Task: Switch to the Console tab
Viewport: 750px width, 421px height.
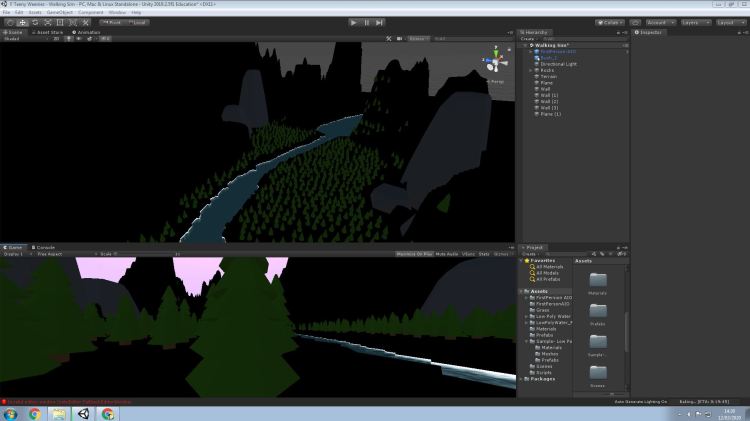Action: tap(47, 247)
